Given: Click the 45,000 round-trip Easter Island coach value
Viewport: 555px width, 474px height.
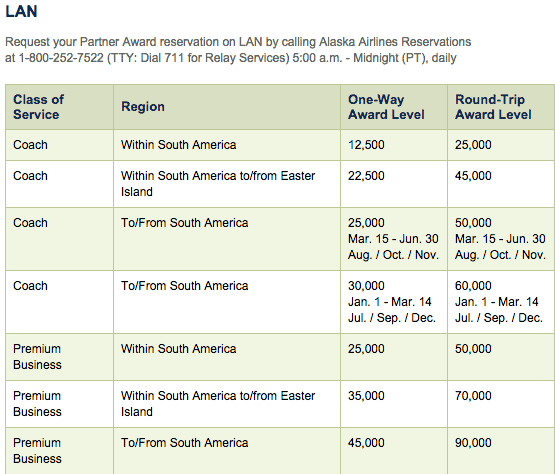Looking at the screenshot, I should tap(473, 176).
